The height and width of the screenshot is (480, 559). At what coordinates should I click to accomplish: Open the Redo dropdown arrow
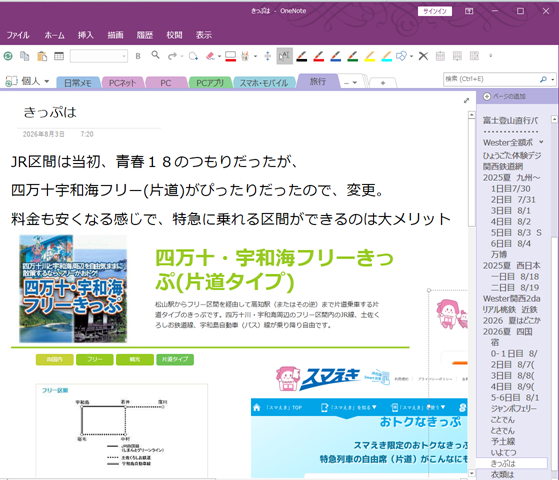pyautogui.click(x=182, y=56)
